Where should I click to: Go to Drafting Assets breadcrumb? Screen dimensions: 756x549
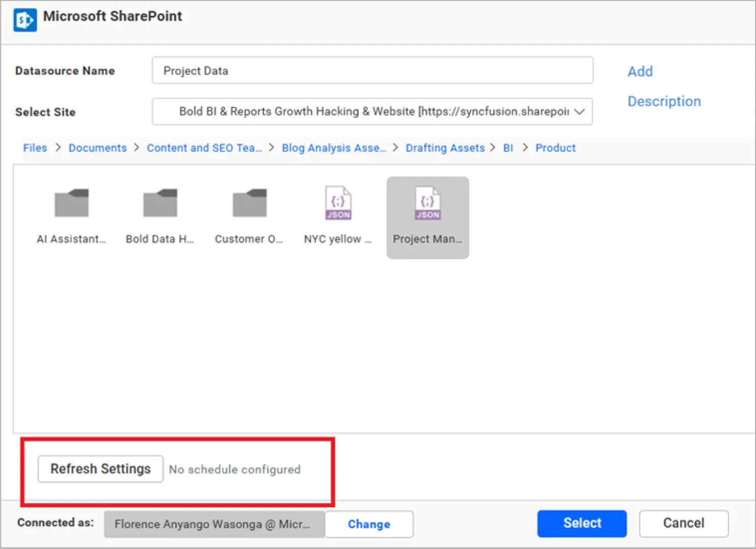pos(445,148)
